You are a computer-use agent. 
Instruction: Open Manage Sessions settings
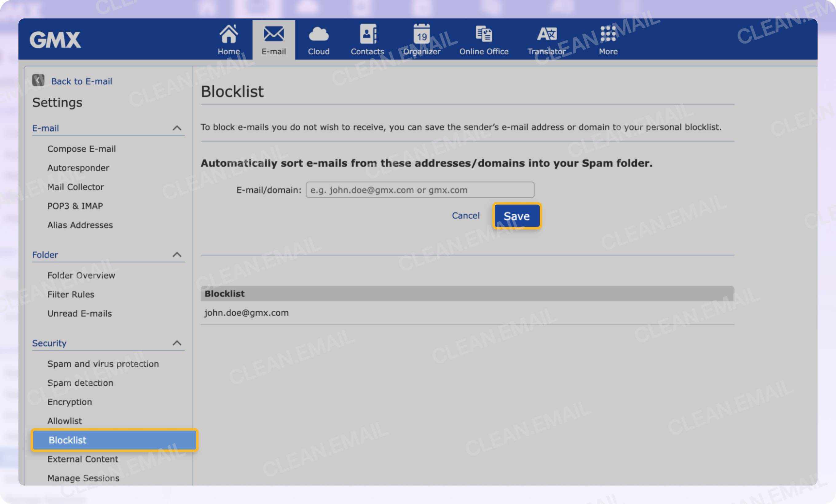(x=84, y=478)
